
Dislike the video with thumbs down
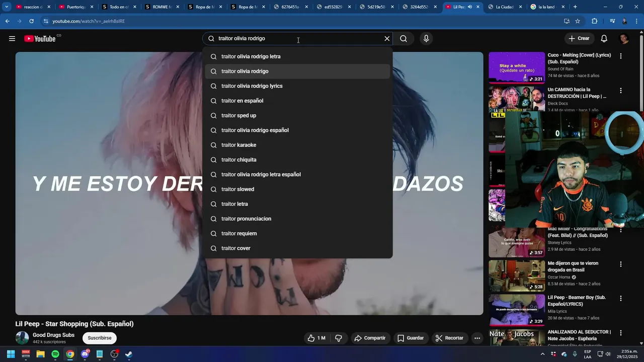point(339,338)
